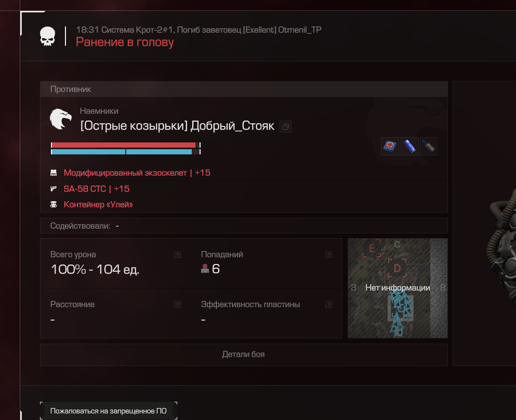Open the Контейнер «Улей» item link

98,204
